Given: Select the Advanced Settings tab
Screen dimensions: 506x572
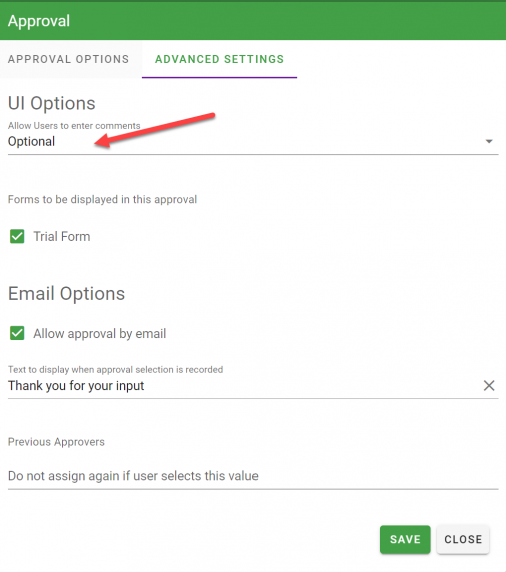Looking at the screenshot, I should coord(219,59).
